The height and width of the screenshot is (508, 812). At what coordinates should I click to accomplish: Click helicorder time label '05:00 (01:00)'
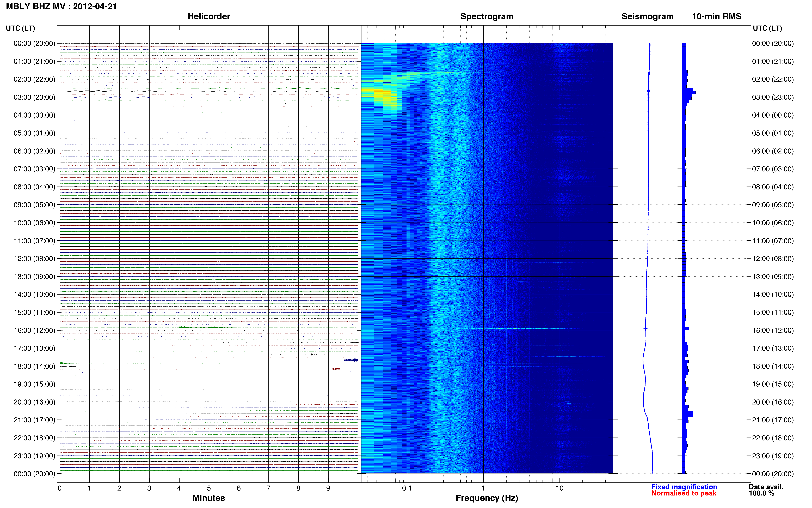tap(34, 133)
